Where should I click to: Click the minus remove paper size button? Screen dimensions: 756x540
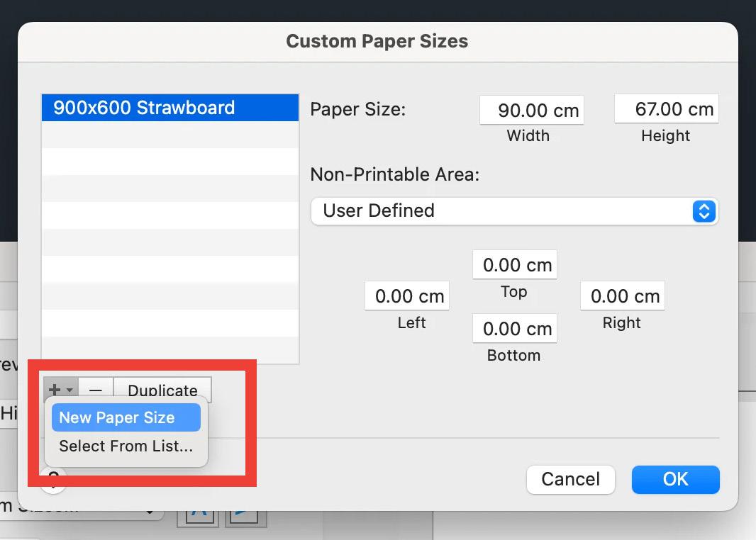coord(96,389)
